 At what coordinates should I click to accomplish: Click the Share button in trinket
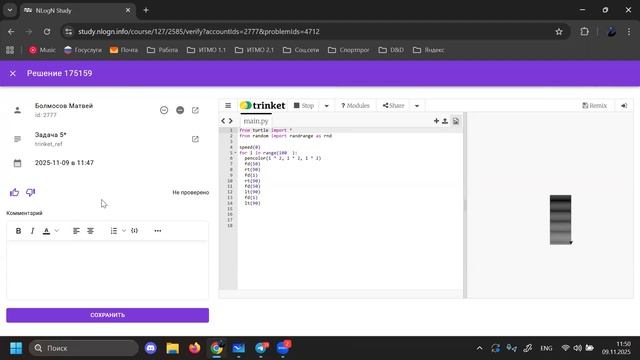[x=393, y=106]
